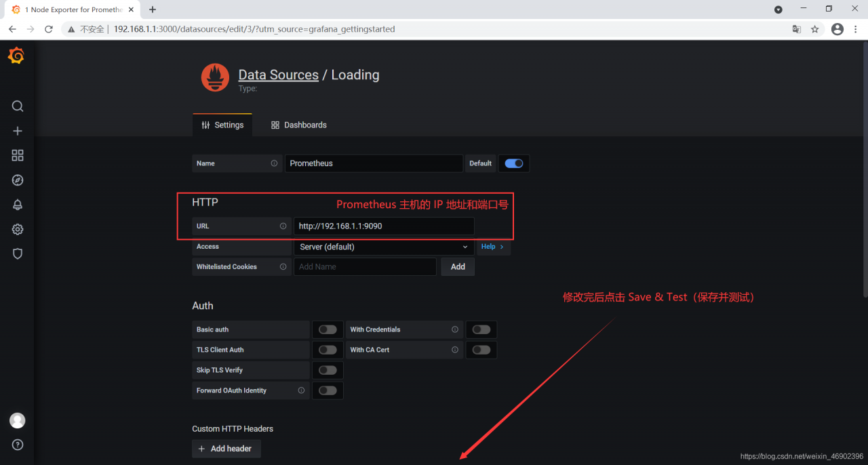Open the Create plus menu in sidebar

tap(18, 131)
